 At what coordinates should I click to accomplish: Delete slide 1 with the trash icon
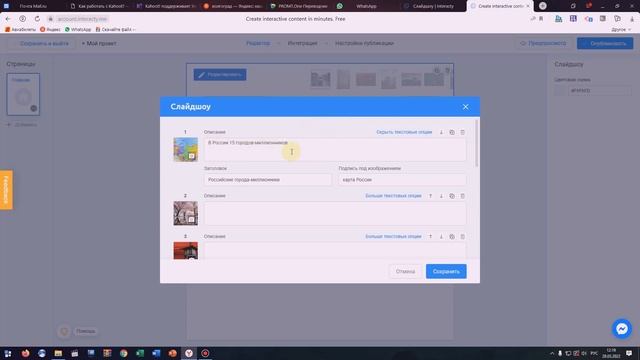pos(462,132)
